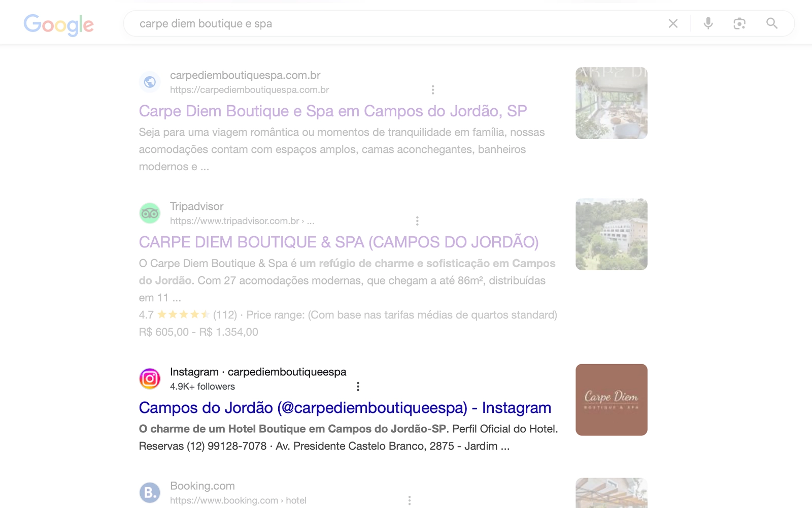Click the Booking.com 'B.' favicon
This screenshot has height=508, width=812.
pyautogui.click(x=150, y=492)
